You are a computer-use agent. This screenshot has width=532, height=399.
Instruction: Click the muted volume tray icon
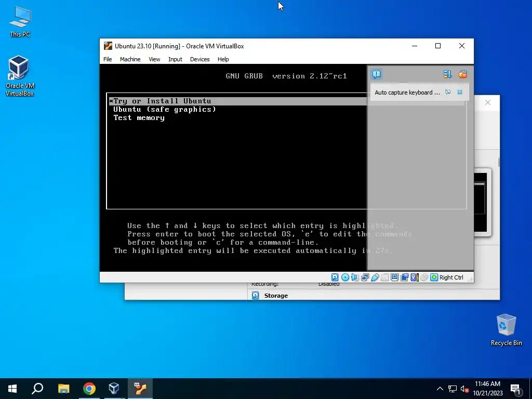point(464,389)
